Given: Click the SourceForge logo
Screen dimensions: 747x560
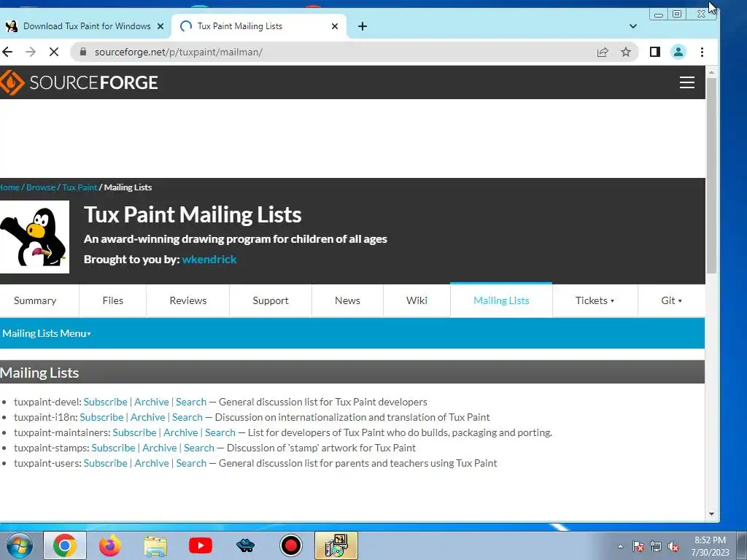Looking at the screenshot, I should point(79,82).
